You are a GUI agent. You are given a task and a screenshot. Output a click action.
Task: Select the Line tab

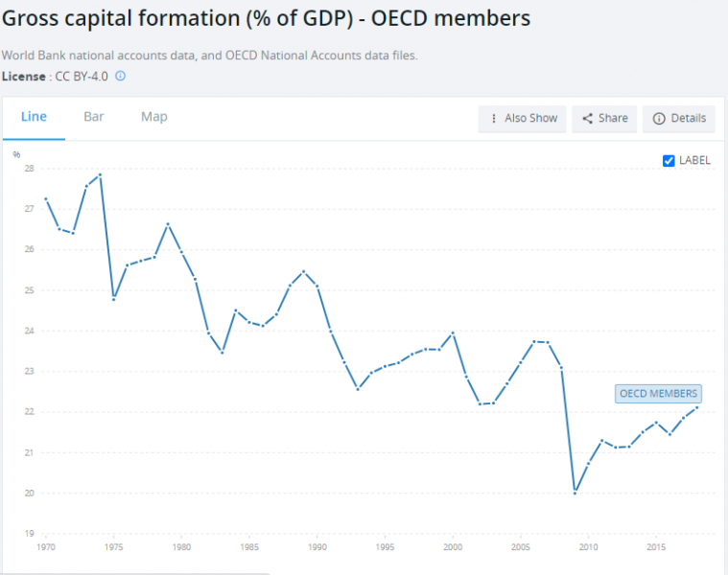34,117
